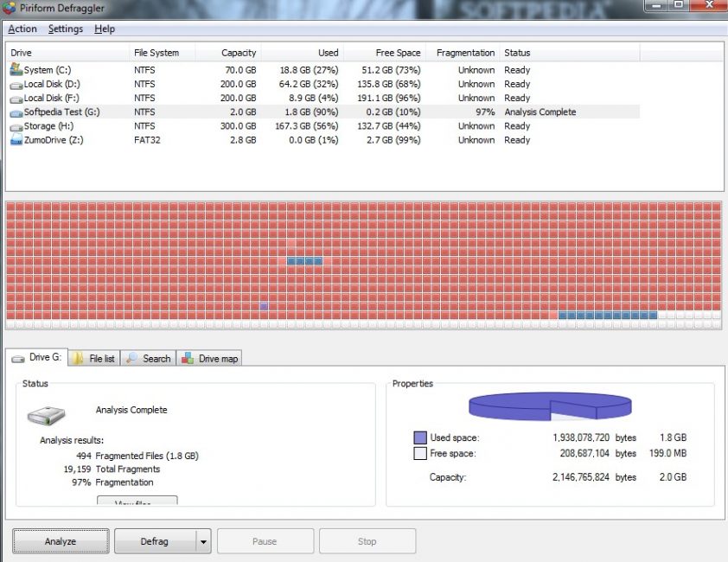Sort by the File System column header
The width and height of the screenshot is (728, 562).
162,53
